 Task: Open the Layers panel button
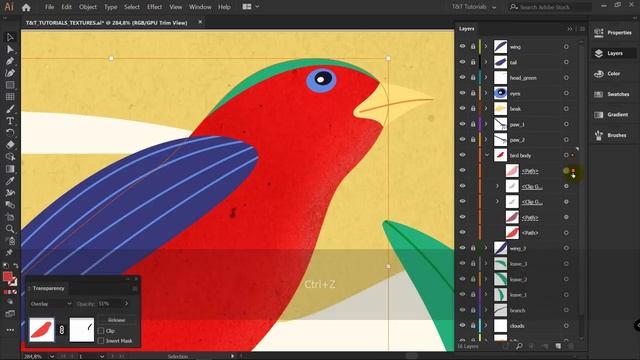point(614,53)
